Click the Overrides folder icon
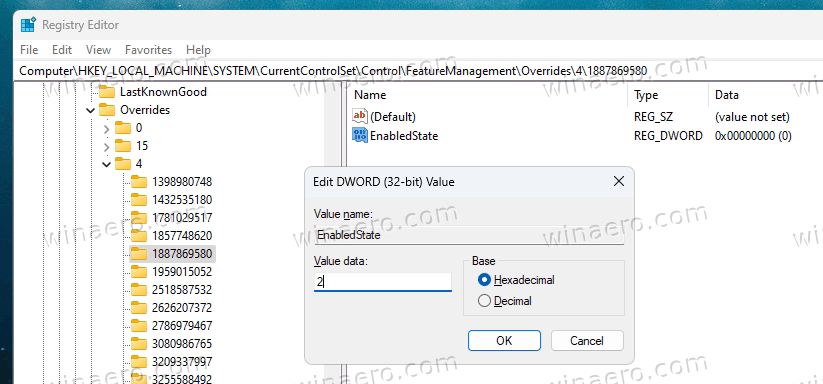This screenshot has height=384, width=823. tap(107, 110)
